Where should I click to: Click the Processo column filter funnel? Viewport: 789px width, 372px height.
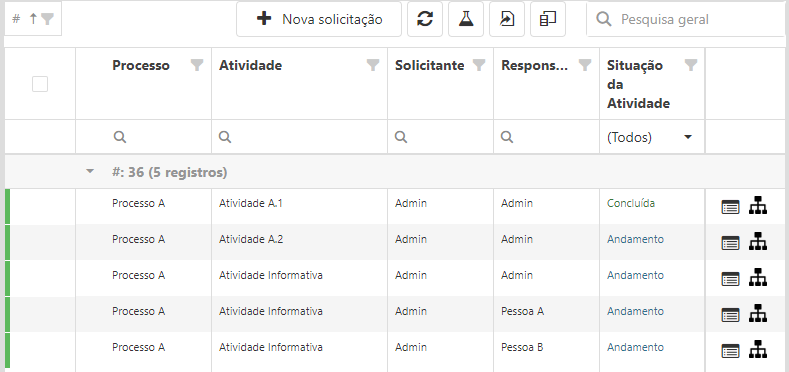tap(197, 65)
